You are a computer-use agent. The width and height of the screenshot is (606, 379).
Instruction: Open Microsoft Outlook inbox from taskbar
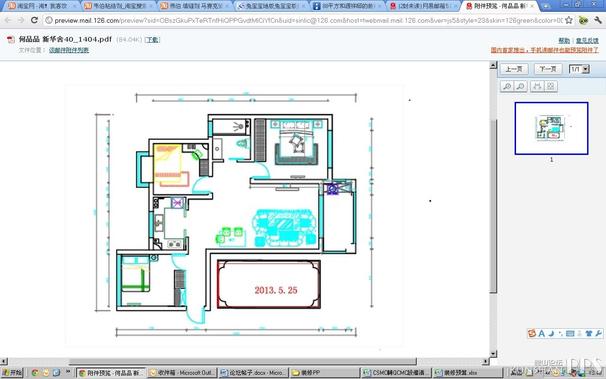[182, 373]
